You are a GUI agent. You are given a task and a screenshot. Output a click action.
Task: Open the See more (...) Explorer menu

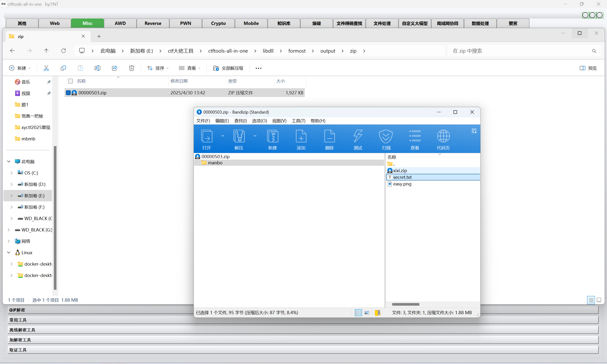click(258, 68)
